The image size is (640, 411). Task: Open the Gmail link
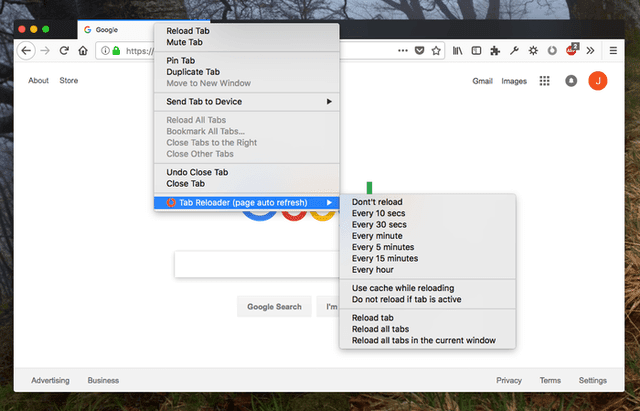(482, 81)
